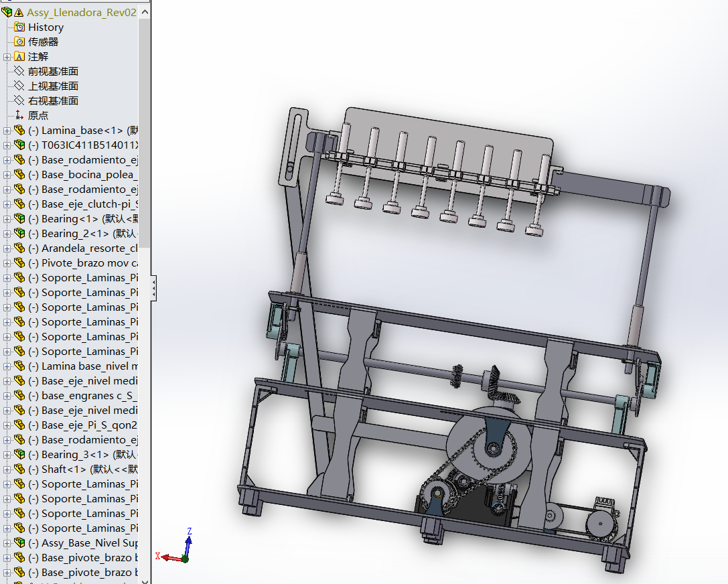728x584 pixels.
Task: Expand the 注解 annotations node
Action: coord(7,57)
